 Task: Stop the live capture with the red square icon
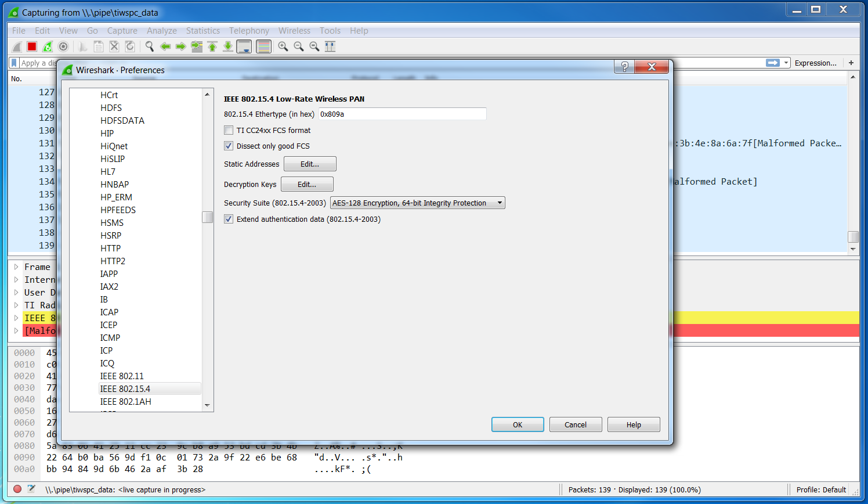pyautogui.click(x=31, y=46)
